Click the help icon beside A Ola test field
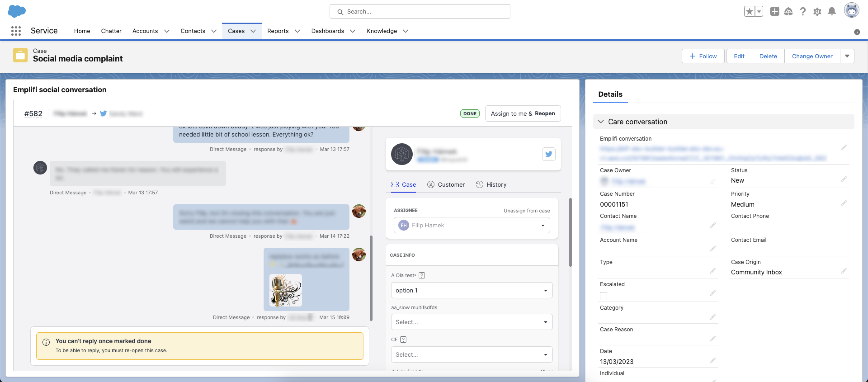The height and width of the screenshot is (382, 868). click(x=422, y=275)
